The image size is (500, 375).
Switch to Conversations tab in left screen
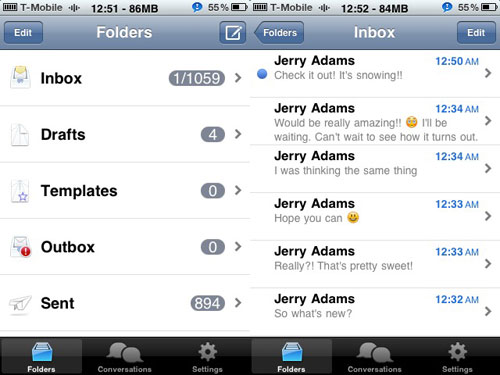[x=125, y=356]
